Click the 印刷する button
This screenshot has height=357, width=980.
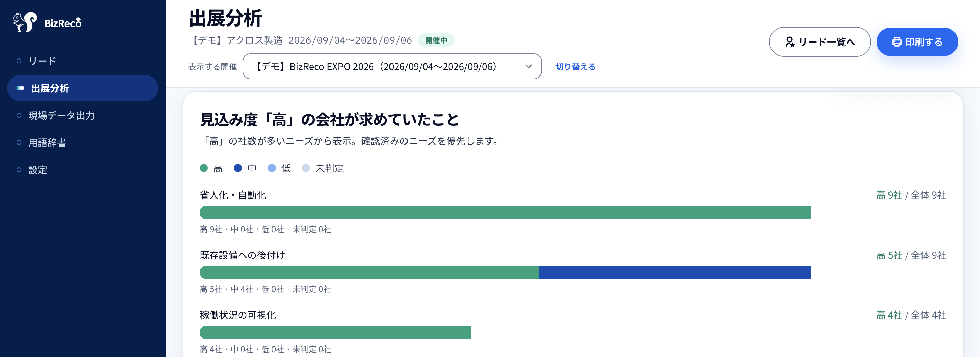click(x=917, y=42)
